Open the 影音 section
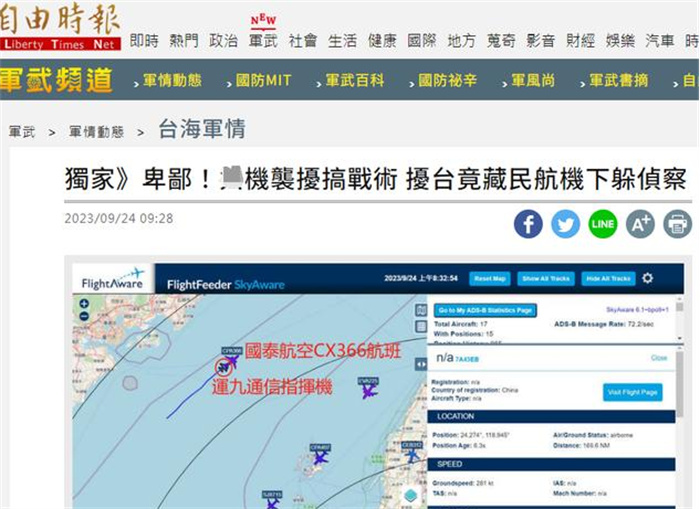 [541, 41]
